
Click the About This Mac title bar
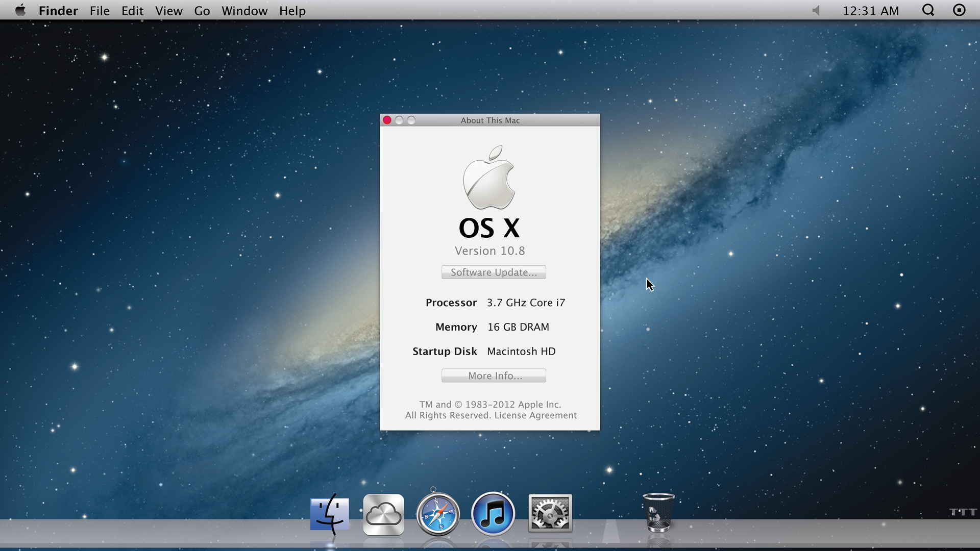pos(490,120)
